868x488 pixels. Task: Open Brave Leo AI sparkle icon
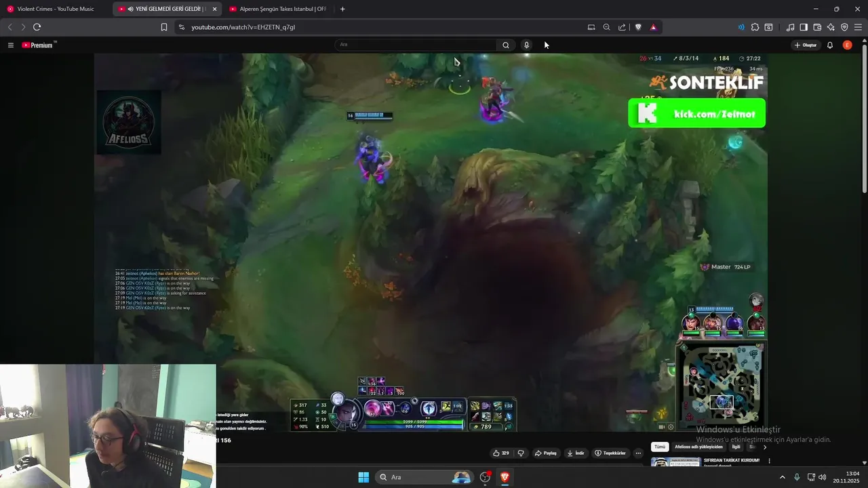pos(831,27)
